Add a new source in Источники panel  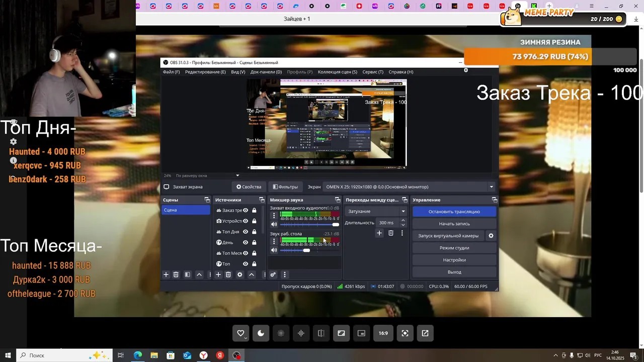pos(218,275)
